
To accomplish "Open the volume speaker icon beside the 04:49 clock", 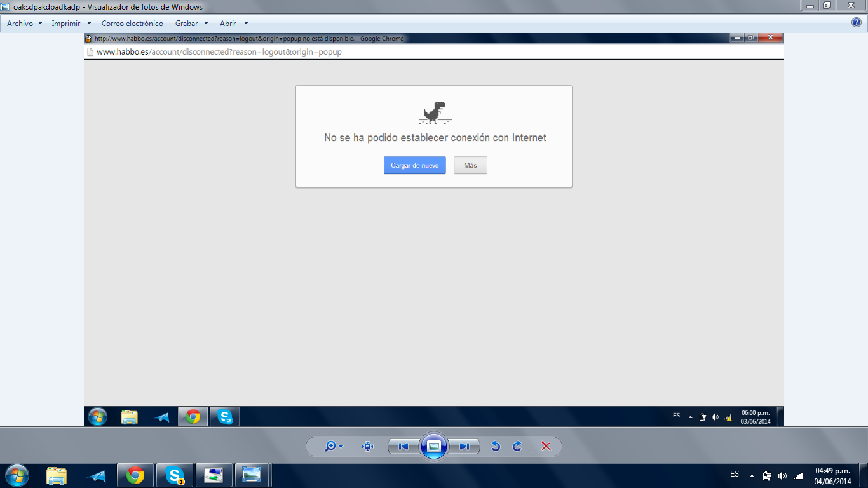I will (x=782, y=476).
